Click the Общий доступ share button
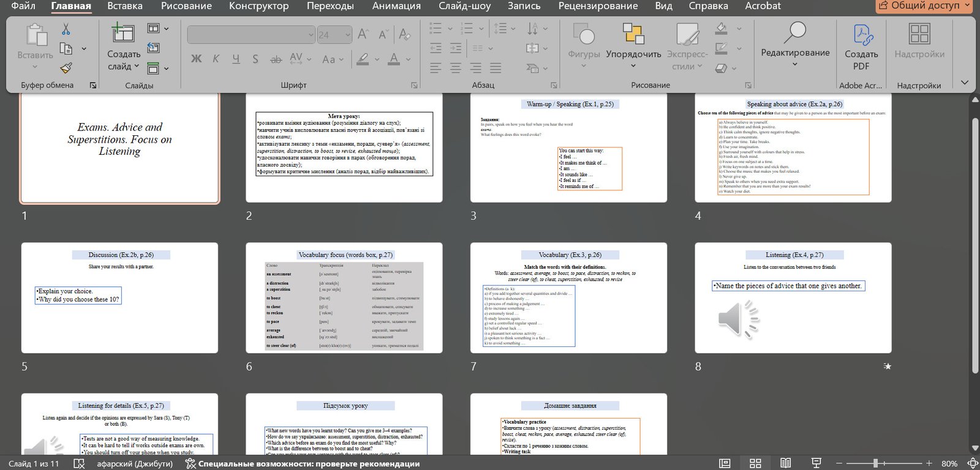This screenshot has width=980, height=470. 925,6
